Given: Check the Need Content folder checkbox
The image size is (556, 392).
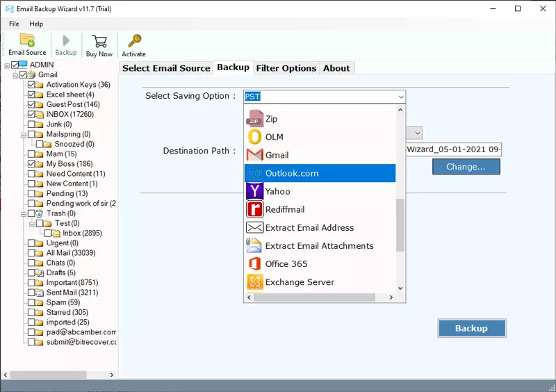Looking at the screenshot, I should coord(31,174).
